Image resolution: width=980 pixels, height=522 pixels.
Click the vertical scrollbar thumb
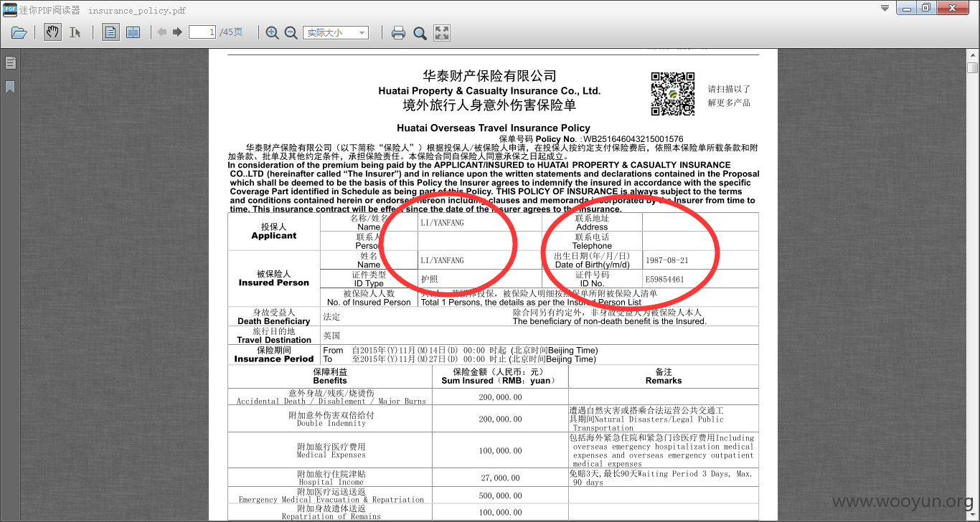[973, 67]
